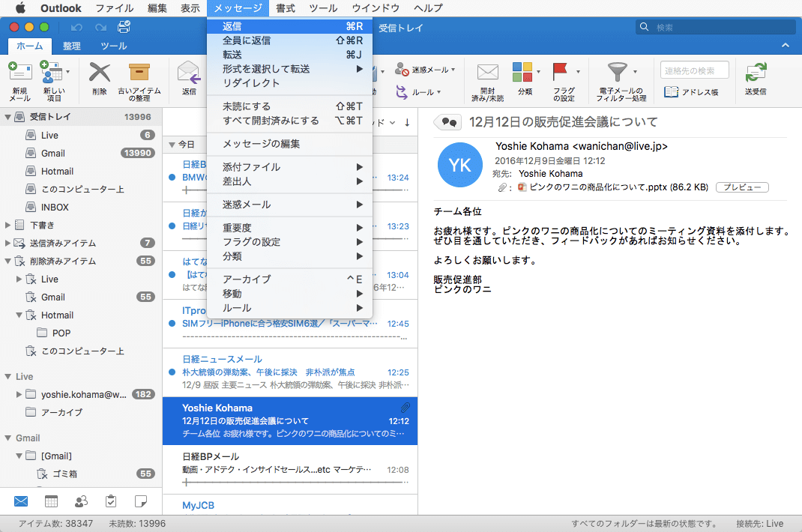Toggle sort order with the down arrow

(x=407, y=123)
